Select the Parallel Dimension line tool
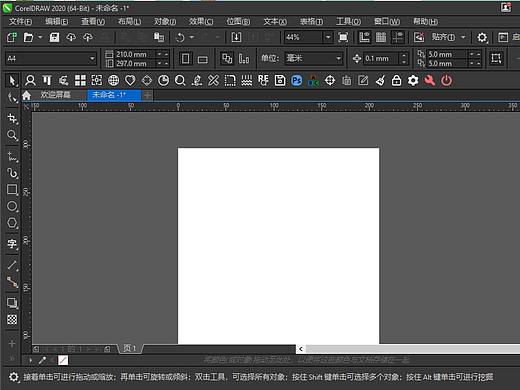The image size is (520, 390). (12, 265)
